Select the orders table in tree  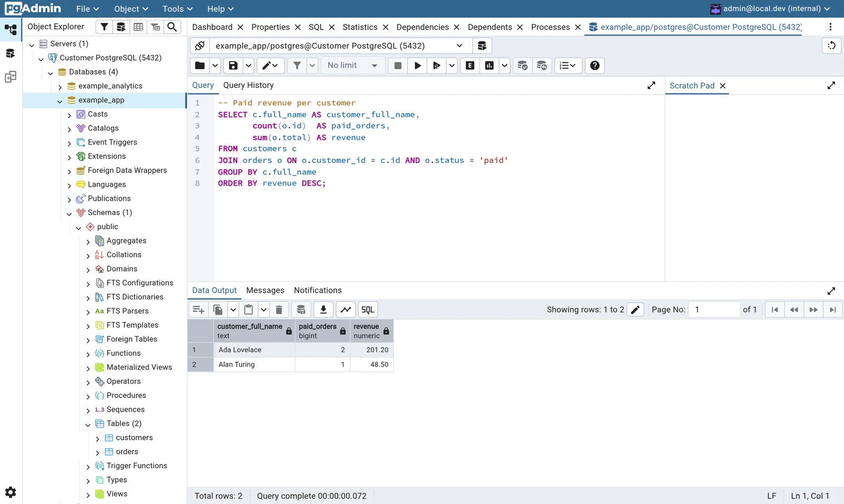point(127,452)
